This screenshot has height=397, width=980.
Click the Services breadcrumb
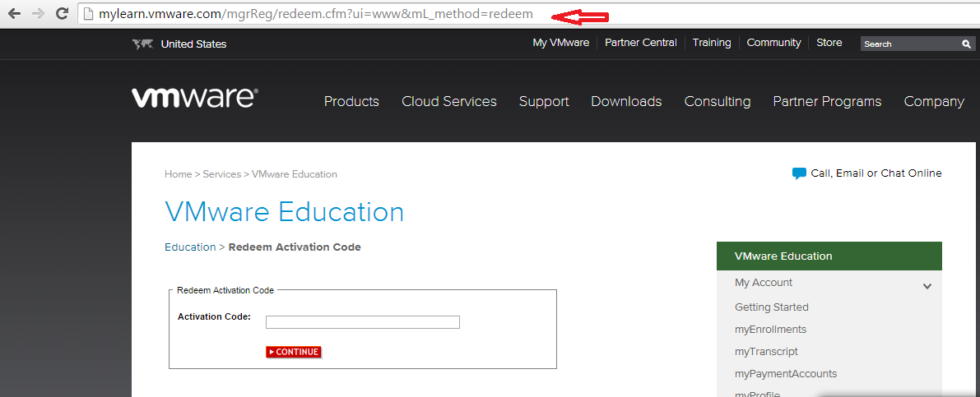tap(222, 174)
